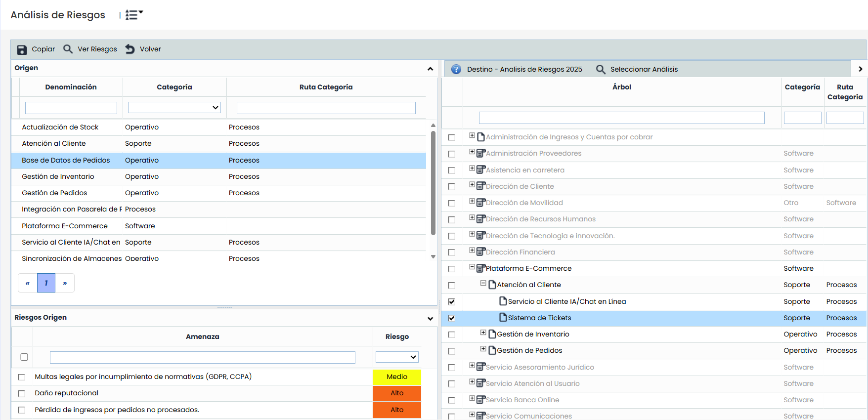Open the Categoría filter dropdown in Origen
868x420 pixels.
(x=174, y=108)
